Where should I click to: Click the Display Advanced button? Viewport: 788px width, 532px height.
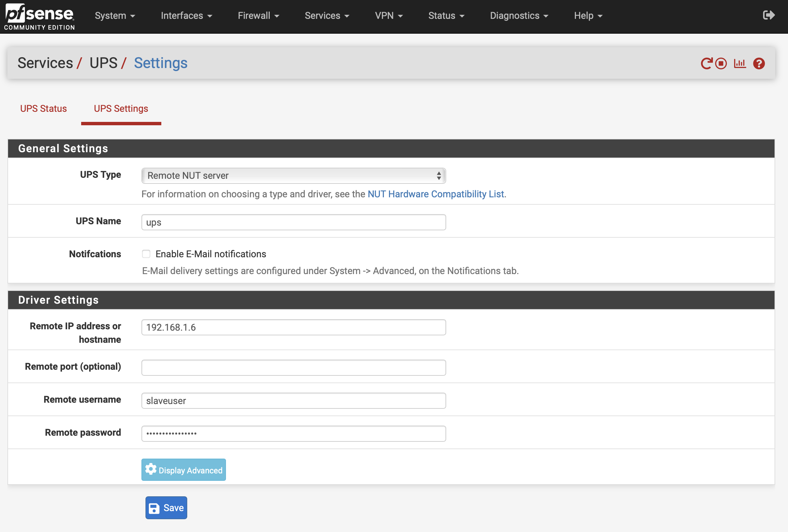pyautogui.click(x=184, y=470)
